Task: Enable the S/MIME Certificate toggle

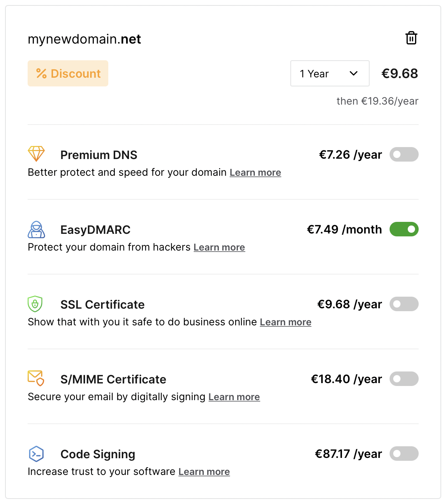Action: click(x=404, y=379)
